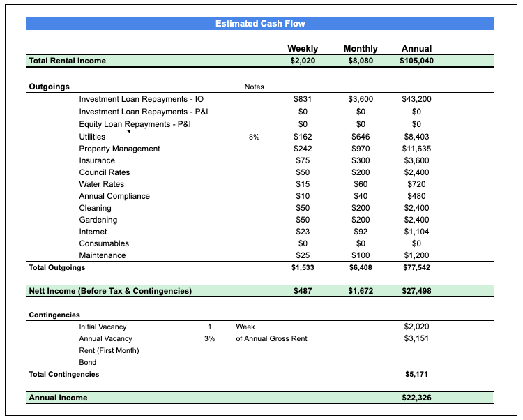This screenshot has height=420, width=523.
Task: Select the $43,200 annual IO repayment cell
Action: coord(416,99)
